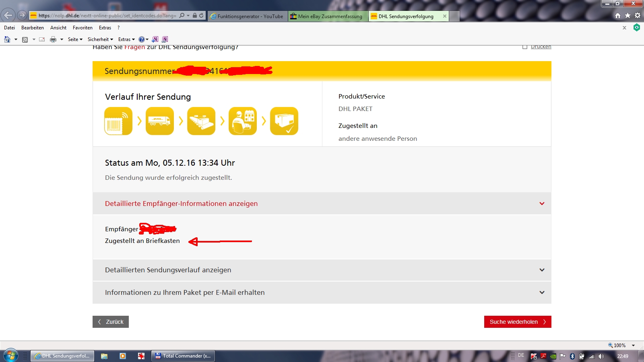Click the taskbar clock 22:49

pos(623,356)
